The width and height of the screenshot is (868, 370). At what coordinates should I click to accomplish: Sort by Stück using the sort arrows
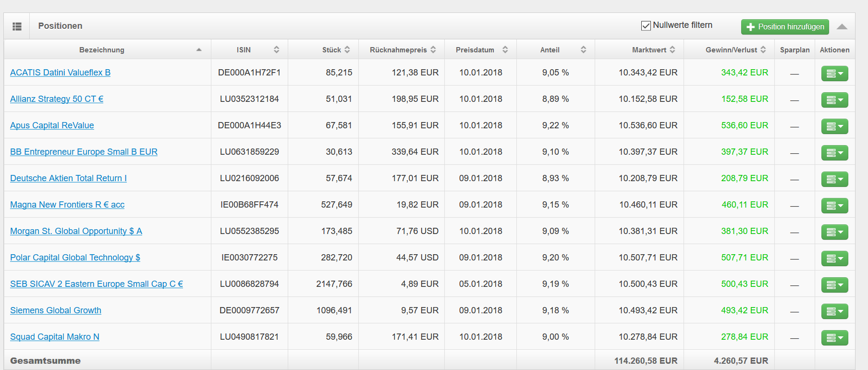click(x=347, y=49)
